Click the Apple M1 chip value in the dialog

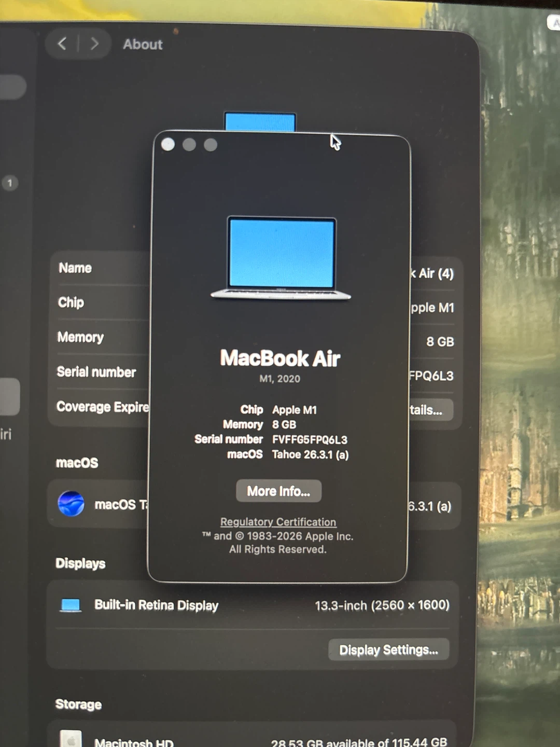[x=294, y=410]
